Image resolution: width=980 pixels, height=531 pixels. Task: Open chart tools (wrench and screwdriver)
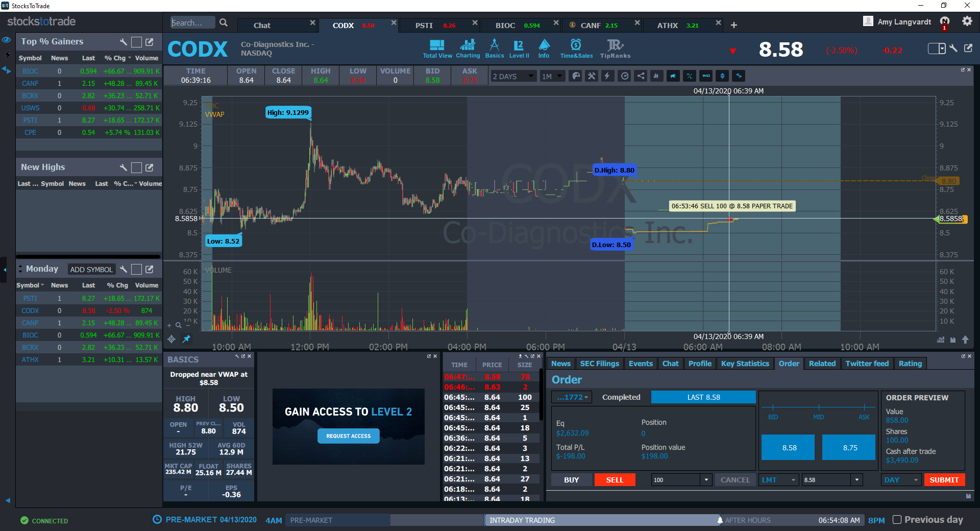click(592, 76)
